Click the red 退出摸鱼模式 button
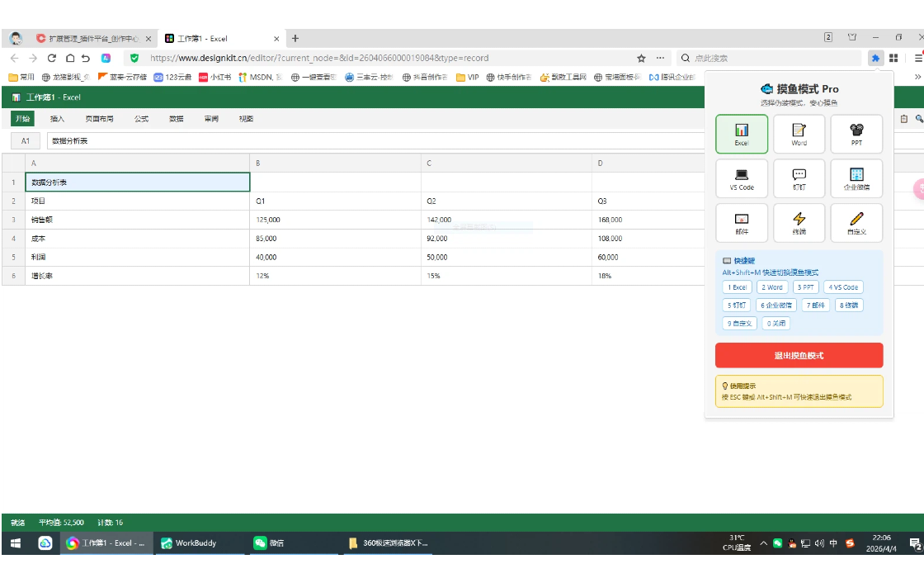The image size is (924, 578). point(799,356)
